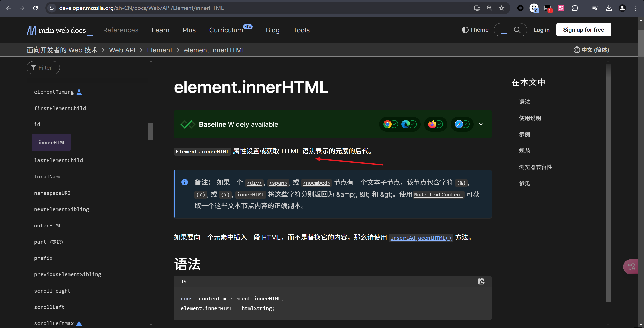The image size is (644, 328).
Task: Open the insertAdjacentHTML() link
Action: tap(421, 238)
